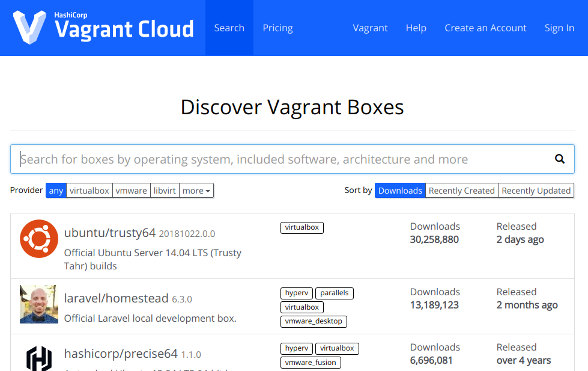The height and width of the screenshot is (371, 588).
Task: Filter providers by virtualbox
Action: (x=89, y=191)
